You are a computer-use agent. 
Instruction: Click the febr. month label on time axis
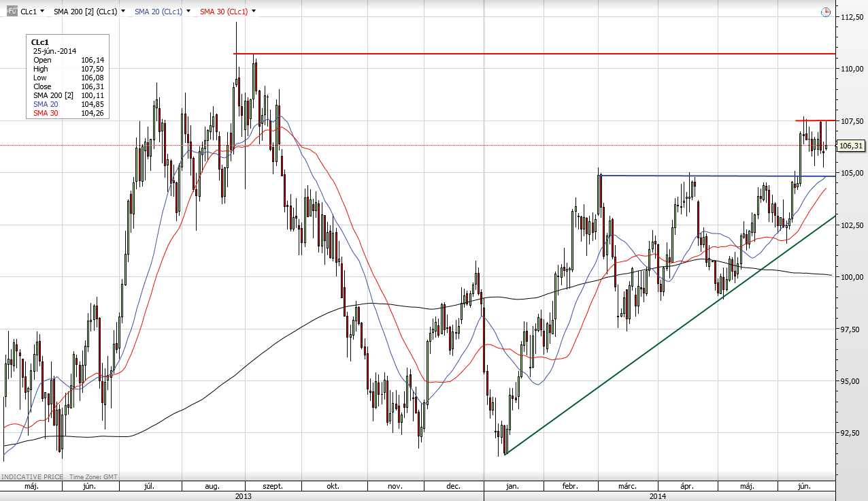(x=570, y=487)
